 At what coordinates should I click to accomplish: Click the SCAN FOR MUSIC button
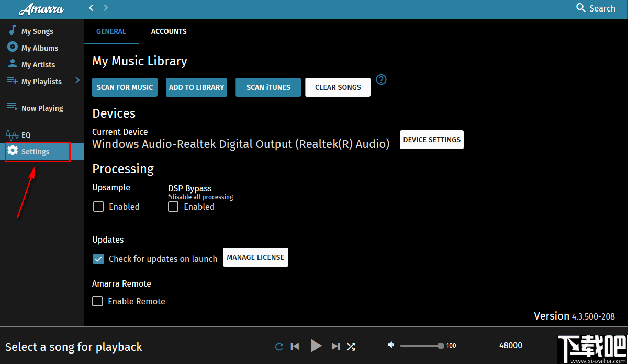click(x=125, y=87)
